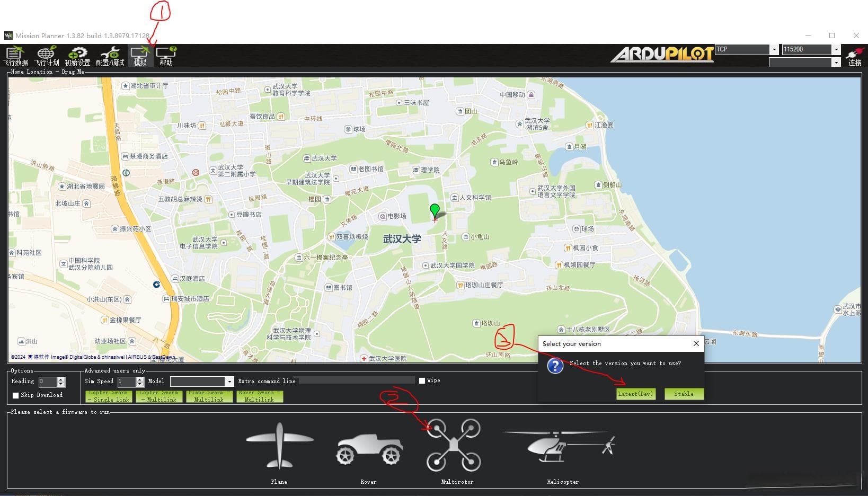Click into the Sim Speed field
Viewport: 868px width, 496px height.
tap(126, 382)
